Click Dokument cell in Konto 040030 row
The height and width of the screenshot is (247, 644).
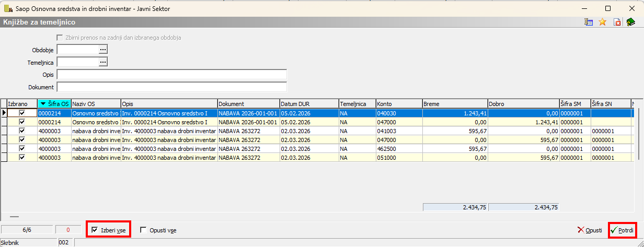248,113
